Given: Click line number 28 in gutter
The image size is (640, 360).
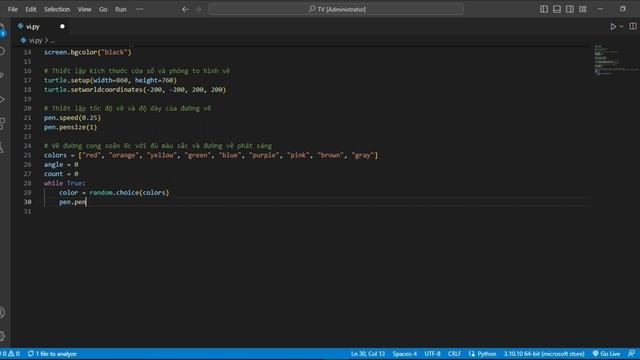Looking at the screenshot, I should click(27, 183).
